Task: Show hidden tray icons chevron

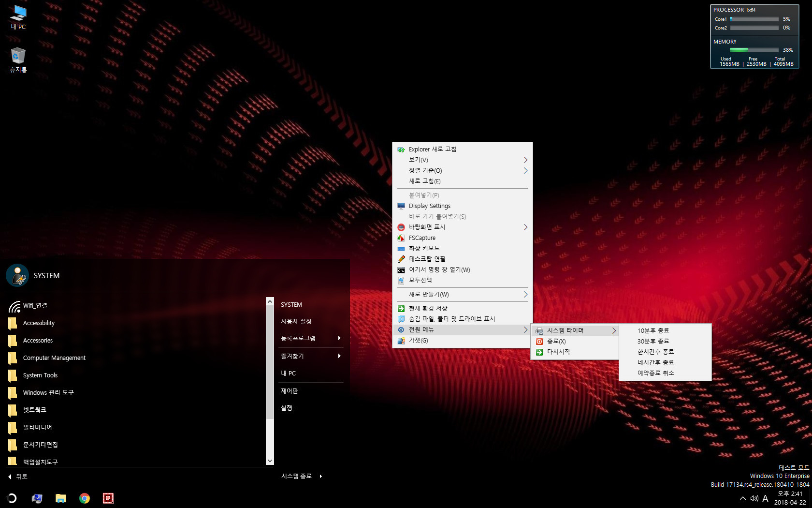Action: tap(742, 498)
